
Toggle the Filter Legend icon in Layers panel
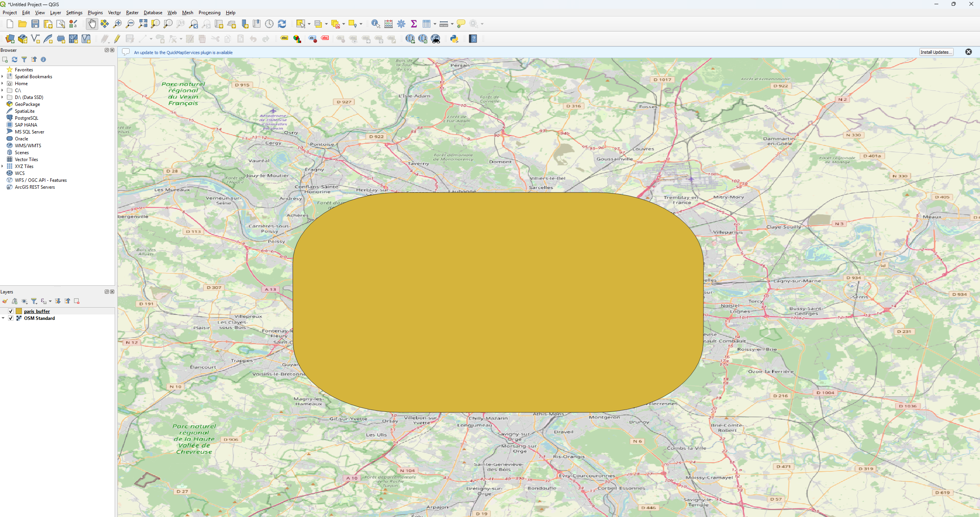(x=34, y=301)
